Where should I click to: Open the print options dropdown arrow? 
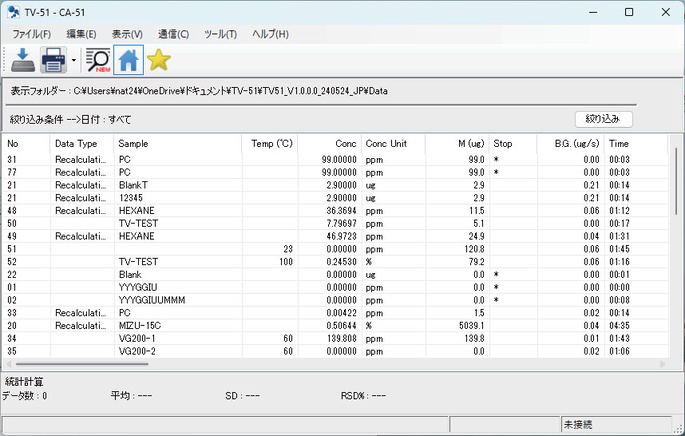pos(74,61)
